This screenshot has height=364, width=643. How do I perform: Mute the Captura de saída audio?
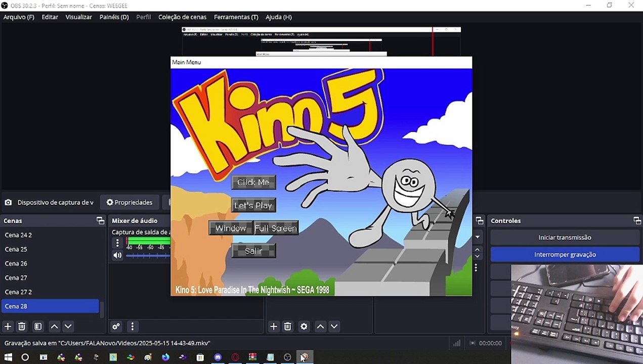[x=117, y=255]
